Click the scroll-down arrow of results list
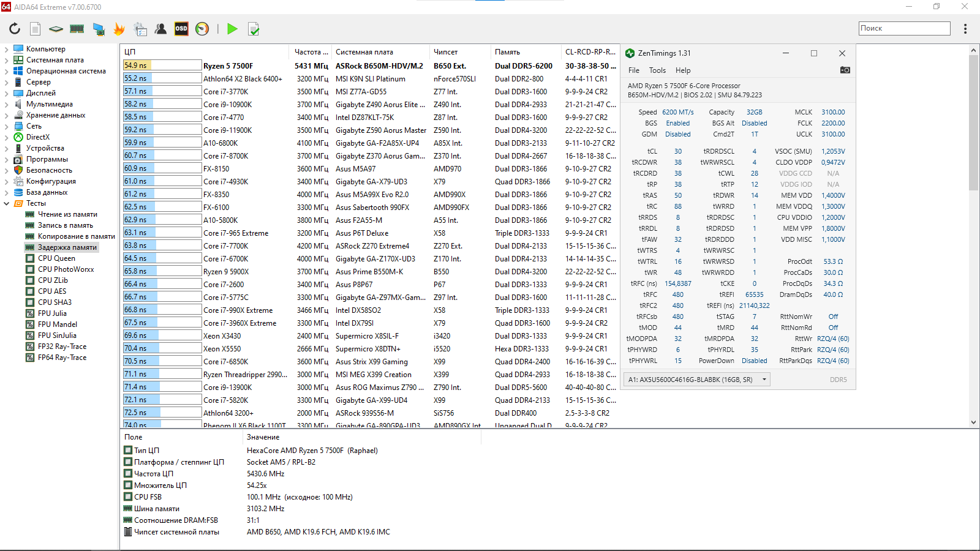The width and height of the screenshot is (980, 551). point(974,422)
